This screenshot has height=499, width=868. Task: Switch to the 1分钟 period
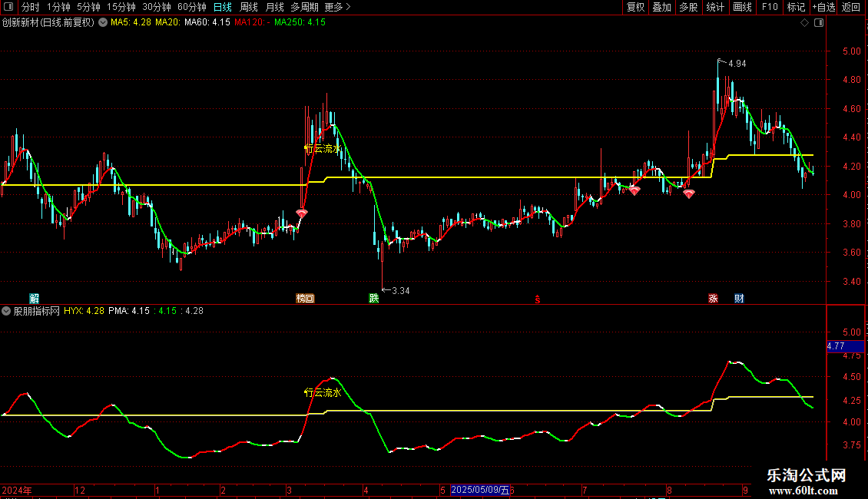pyautogui.click(x=58, y=7)
